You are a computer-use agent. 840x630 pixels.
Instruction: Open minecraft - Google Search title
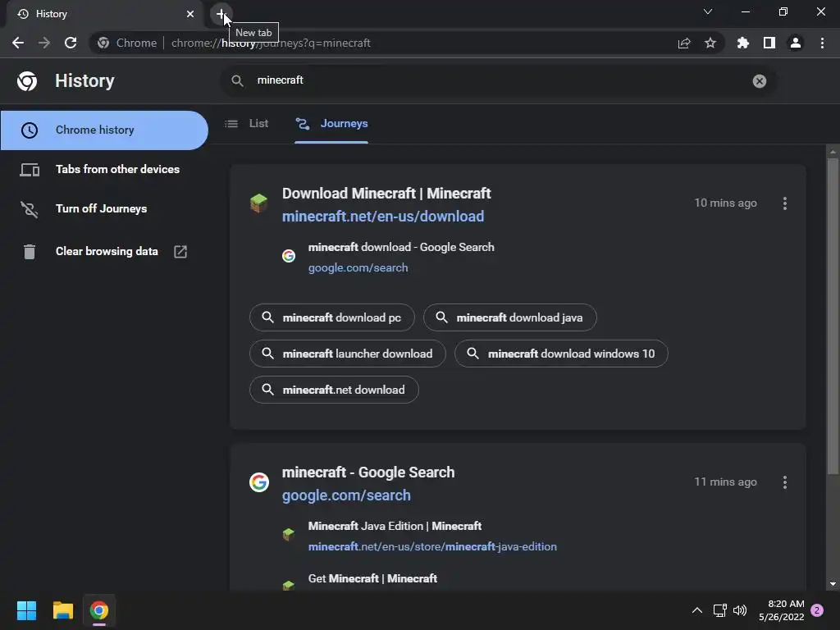click(368, 472)
